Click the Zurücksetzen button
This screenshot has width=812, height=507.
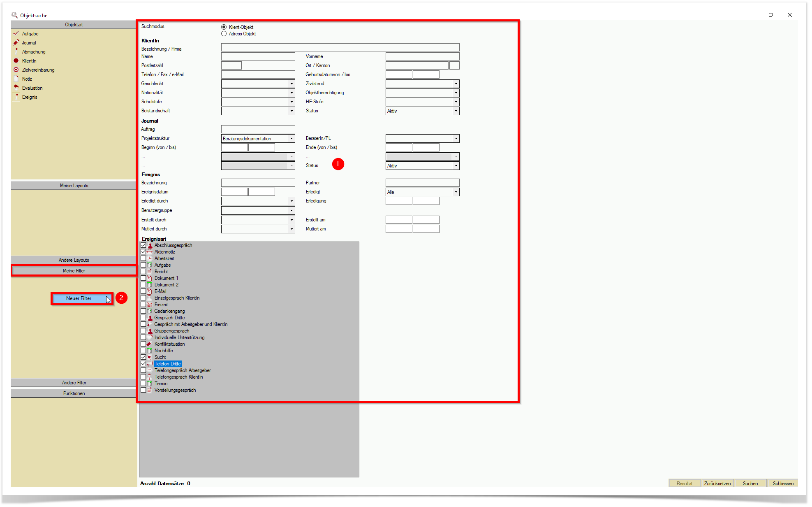coord(717,484)
